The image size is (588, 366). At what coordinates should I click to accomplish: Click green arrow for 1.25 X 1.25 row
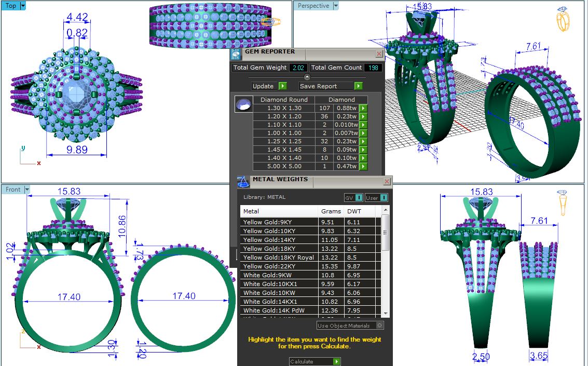point(363,141)
